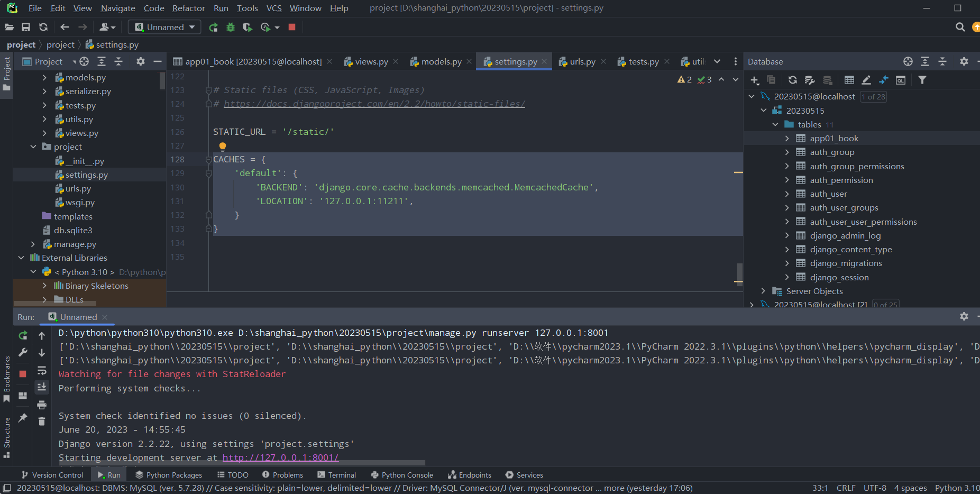Screen dimensions: 980x494
Task: Click the Project tree vertical scrollbar
Action: pos(162,80)
